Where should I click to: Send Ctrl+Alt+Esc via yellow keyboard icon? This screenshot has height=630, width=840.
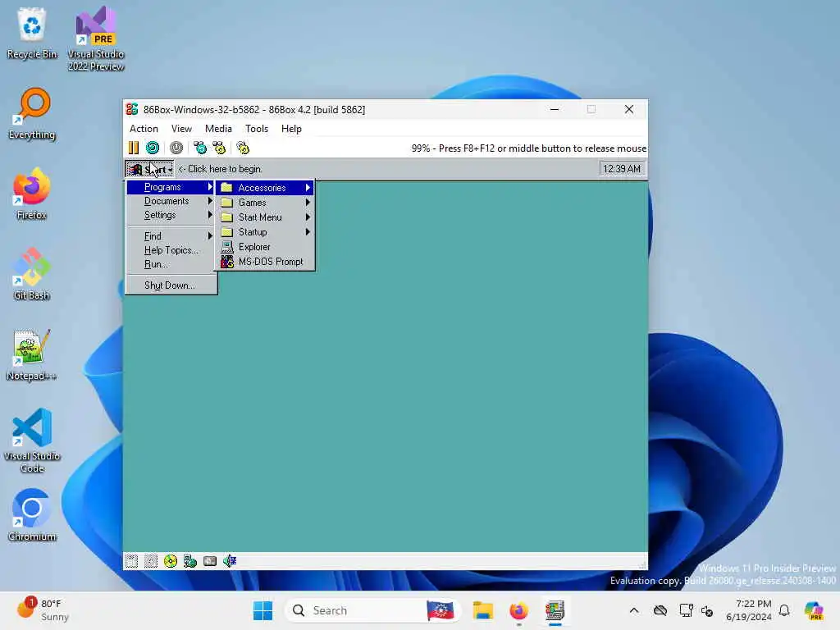click(x=220, y=148)
